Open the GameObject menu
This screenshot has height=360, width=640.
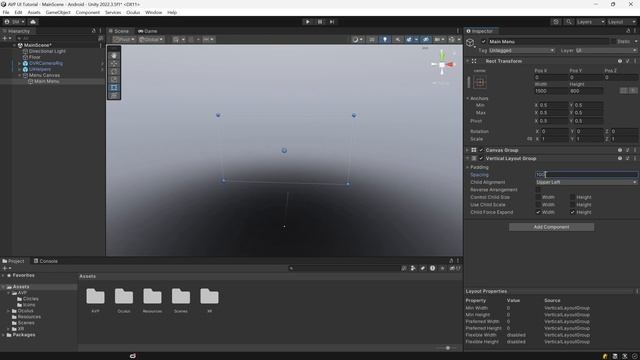click(x=58, y=13)
